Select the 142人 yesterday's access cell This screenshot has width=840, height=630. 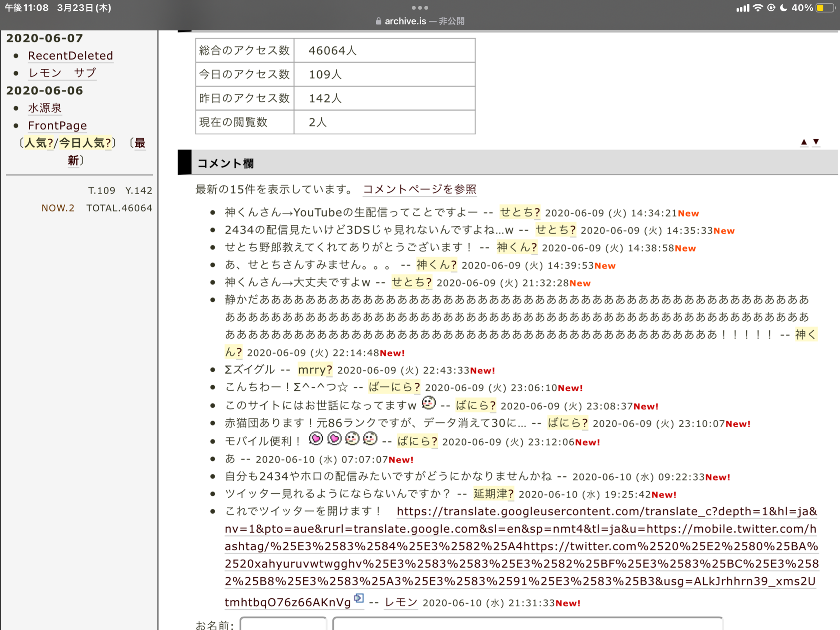point(385,98)
